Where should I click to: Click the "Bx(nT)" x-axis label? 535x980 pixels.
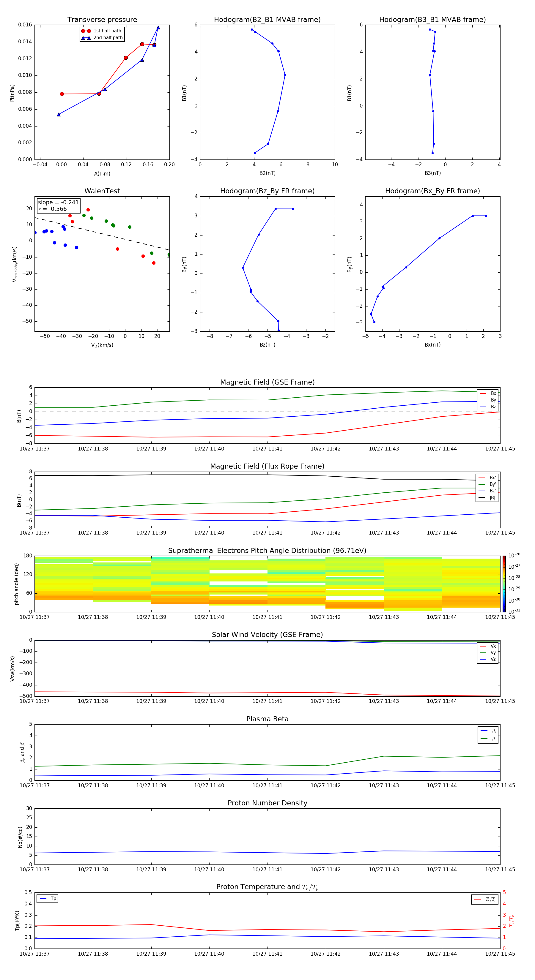click(432, 345)
